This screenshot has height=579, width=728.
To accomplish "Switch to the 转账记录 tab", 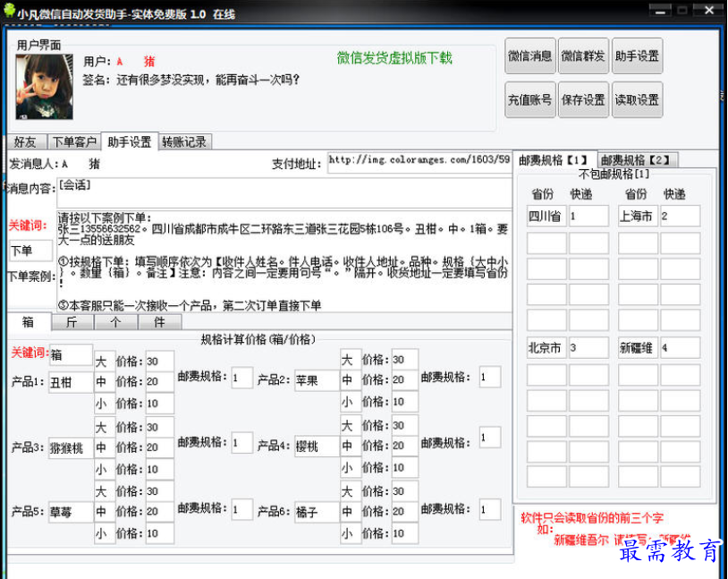I will (185, 141).
